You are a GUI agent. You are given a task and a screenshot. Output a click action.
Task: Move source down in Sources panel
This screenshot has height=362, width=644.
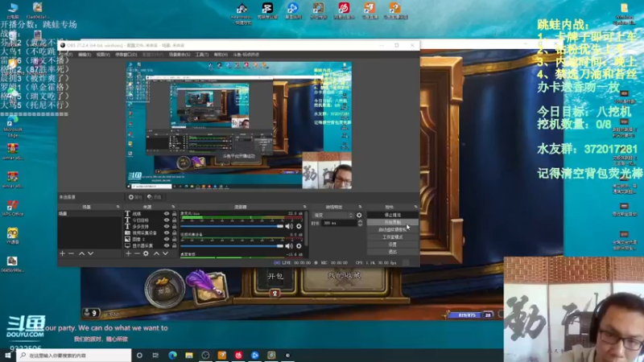click(165, 253)
